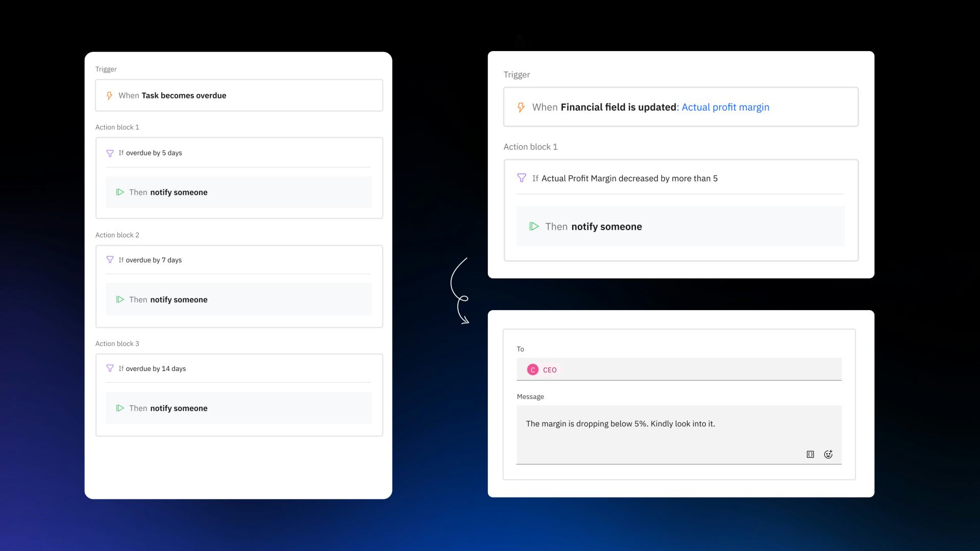
Task: Edit the profit margin decreased condition
Action: click(x=629, y=179)
